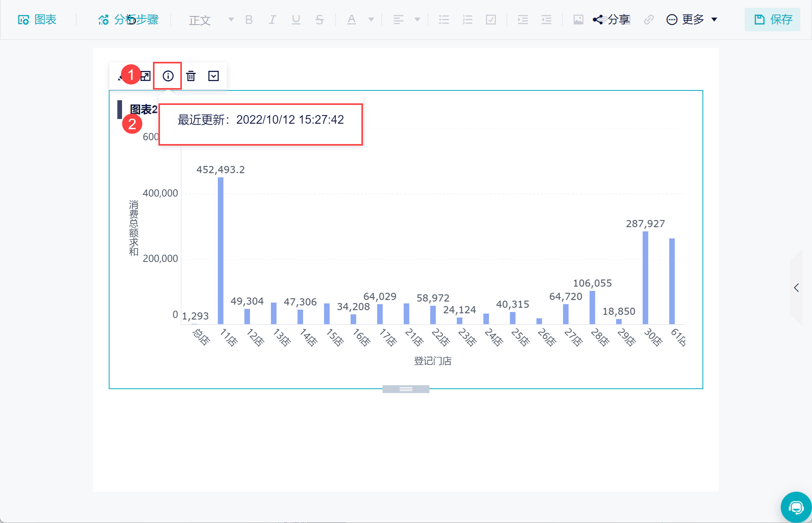
Task: Insert a hyperlink with the link icon
Action: coord(649,20)
